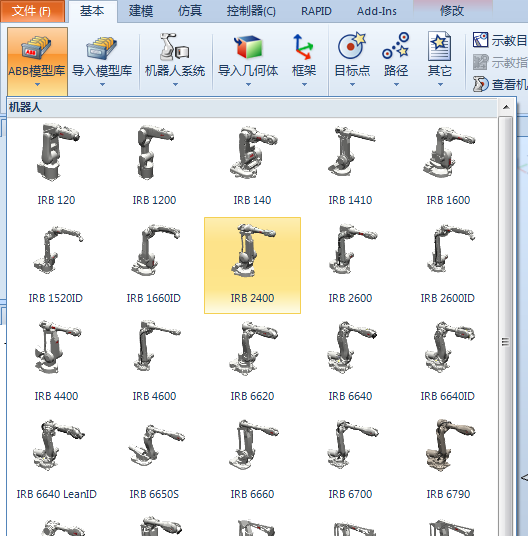The image size is (528, 536).
Task: Click the greyed 示教指令 icon
Action: coord(480,62)
